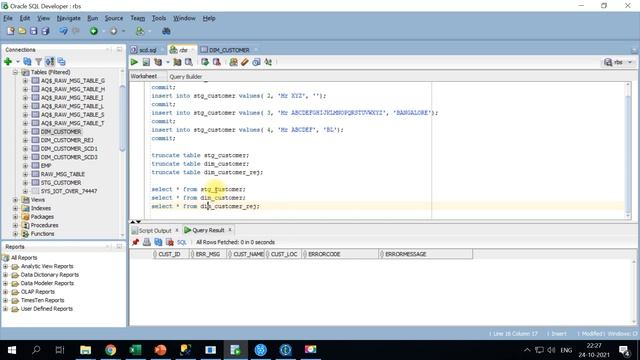
Task: Open the File menu
Action: (8, 18)
